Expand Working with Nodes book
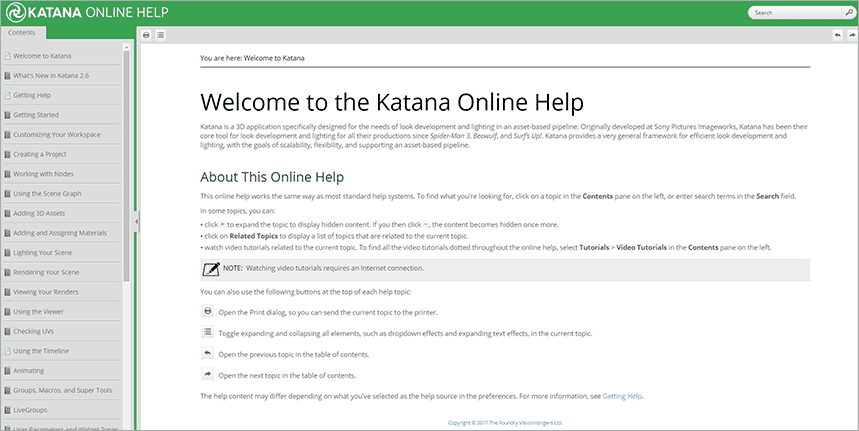Screen dimensions: 859x431 tap(43, 174)
